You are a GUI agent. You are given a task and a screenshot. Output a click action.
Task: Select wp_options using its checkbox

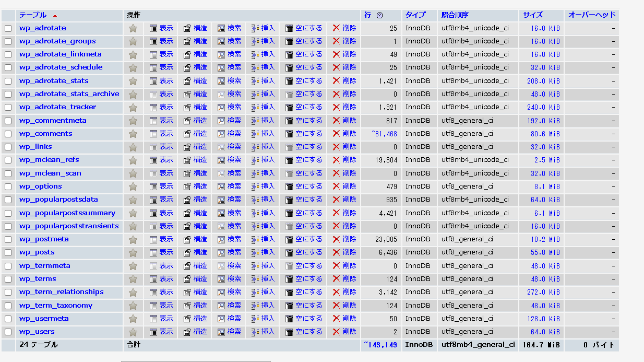8,186
